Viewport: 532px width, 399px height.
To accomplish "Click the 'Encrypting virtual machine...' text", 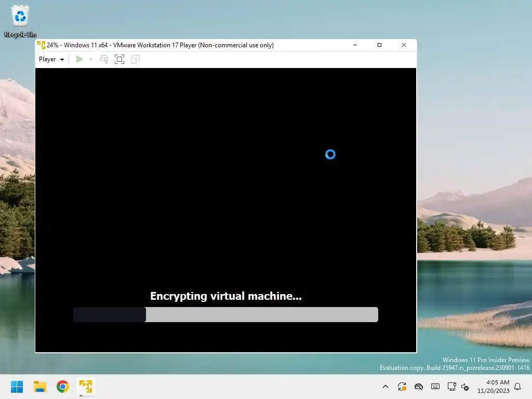I will [226, 296].
